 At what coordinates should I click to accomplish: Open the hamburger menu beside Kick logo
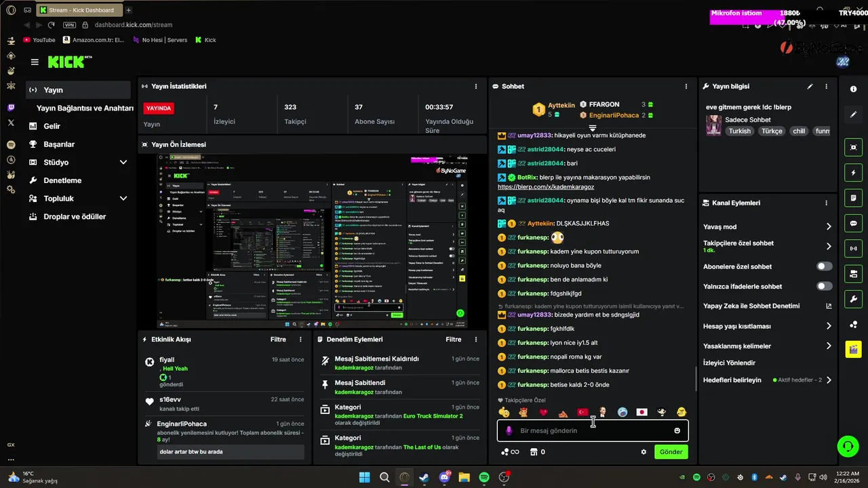coord(35,62)
